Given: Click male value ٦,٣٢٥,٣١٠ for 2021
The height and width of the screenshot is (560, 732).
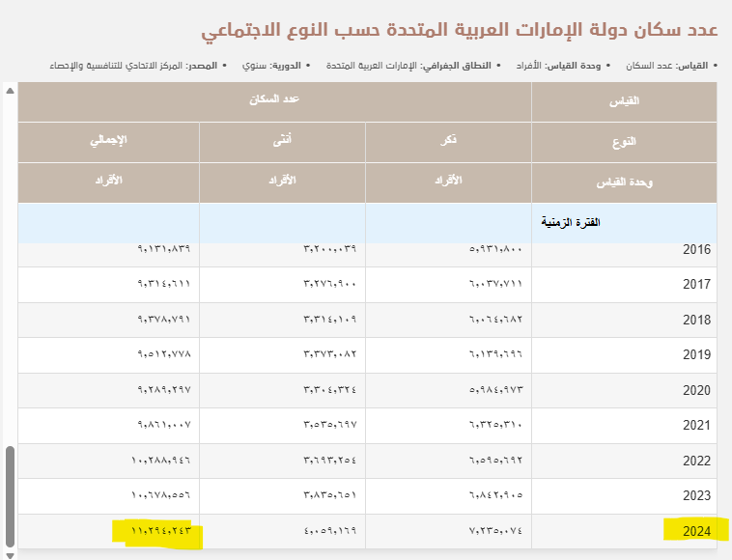Looking at the screenshot, I should click(x=495, y=426).
